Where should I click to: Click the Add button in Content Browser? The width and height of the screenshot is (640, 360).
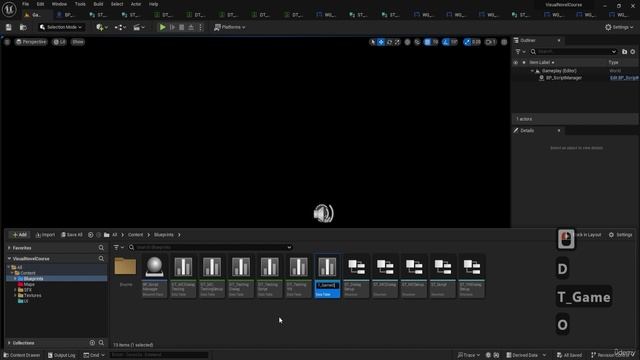click(x=19, y=235)
